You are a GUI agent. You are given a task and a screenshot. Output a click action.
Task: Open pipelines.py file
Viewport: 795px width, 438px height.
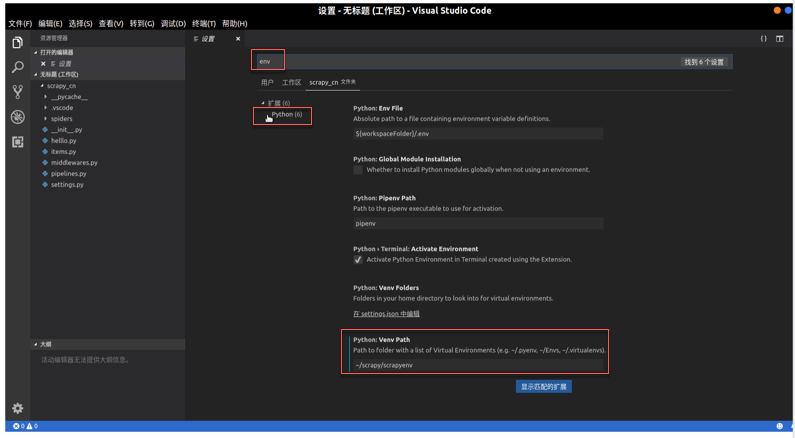[x=68, y=173]
